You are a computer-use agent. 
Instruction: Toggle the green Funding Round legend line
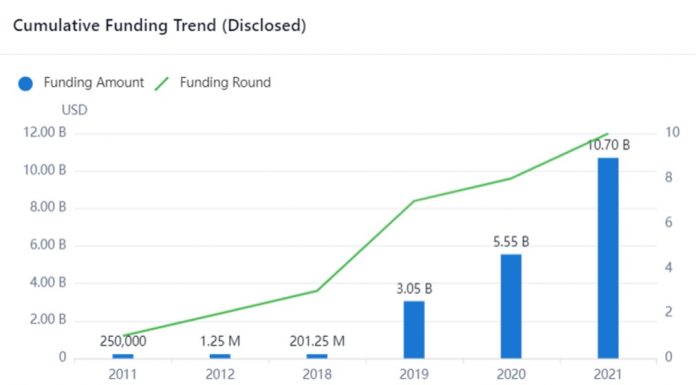tap(162, 83)
